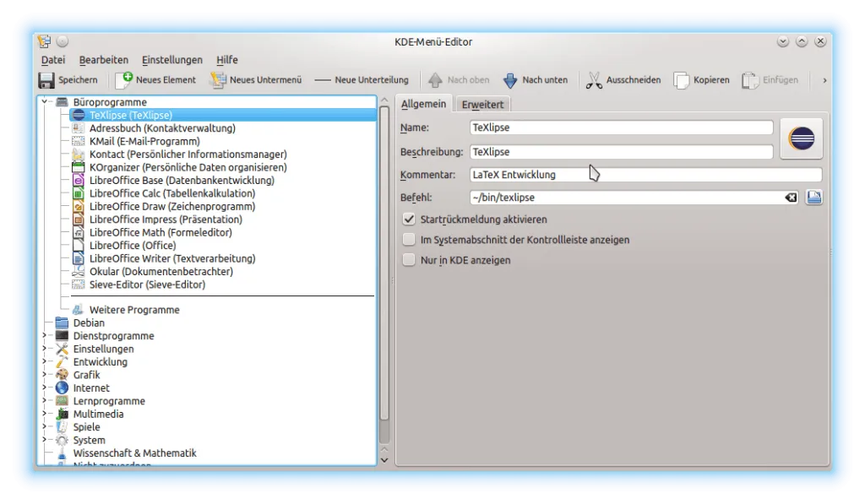Check the Nur in KDE anzeigen box
This screenshot has width=865, height=504.
410,260
